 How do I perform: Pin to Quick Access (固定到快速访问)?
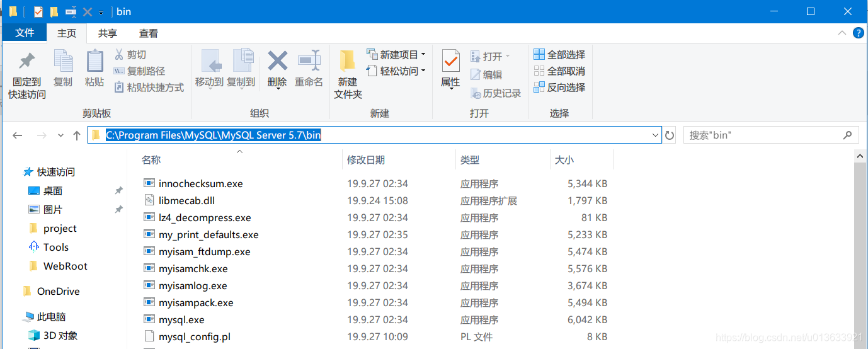tap(27, 75)
